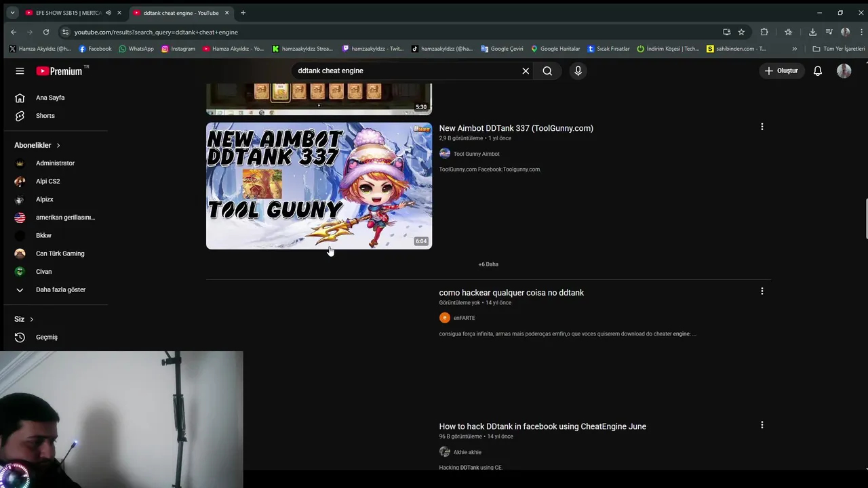Reload the page
868x488 pixels.
click(46, 32)
